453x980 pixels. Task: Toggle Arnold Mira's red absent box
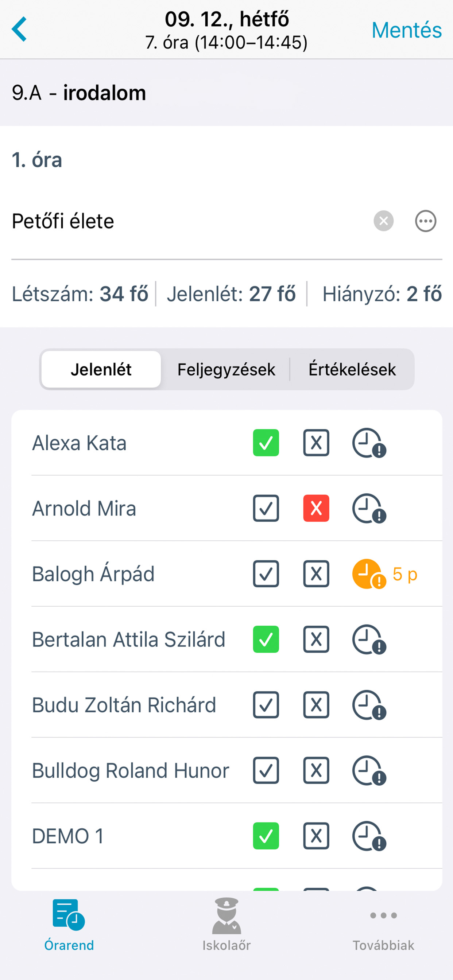pos(316,508)
